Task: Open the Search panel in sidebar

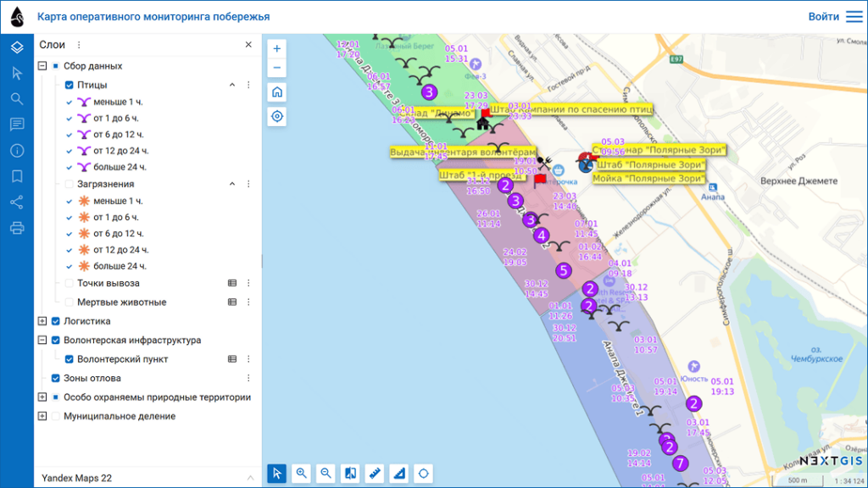Action: [17, 98]
